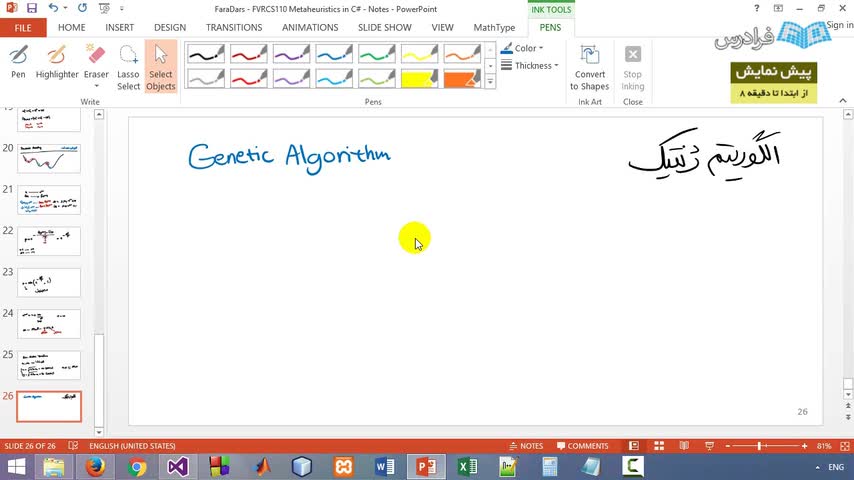This screenshot has height=480, width=854.
Task: Open SLIDE SHOW ribbon tab
Action: [x=385, y=28]
